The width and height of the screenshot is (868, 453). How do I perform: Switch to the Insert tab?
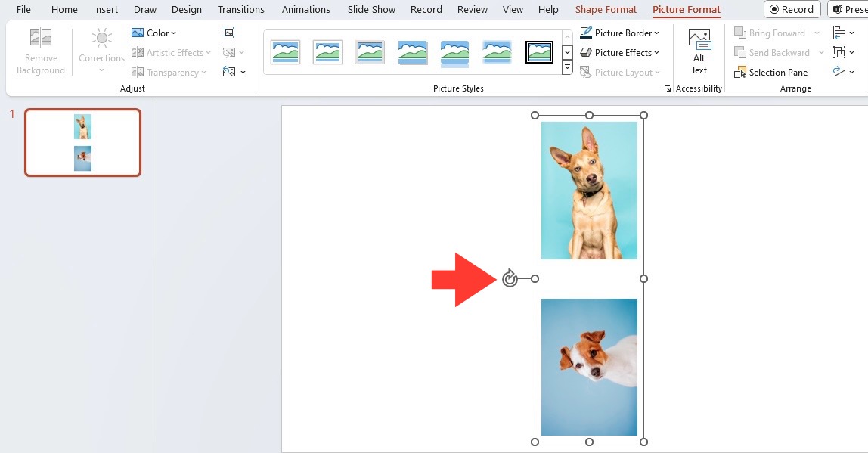[105, 9]
